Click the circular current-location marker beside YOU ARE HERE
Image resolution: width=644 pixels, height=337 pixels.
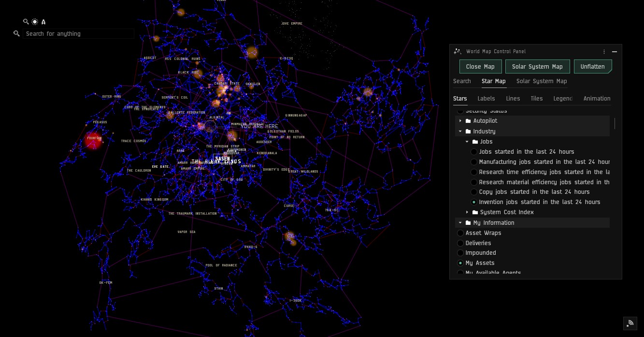(210, 127)
